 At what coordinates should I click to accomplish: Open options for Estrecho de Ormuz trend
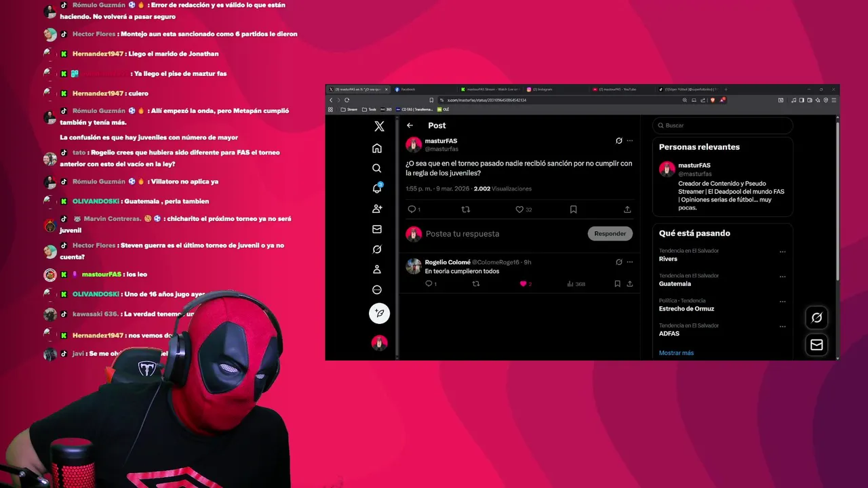pos(783,302)
